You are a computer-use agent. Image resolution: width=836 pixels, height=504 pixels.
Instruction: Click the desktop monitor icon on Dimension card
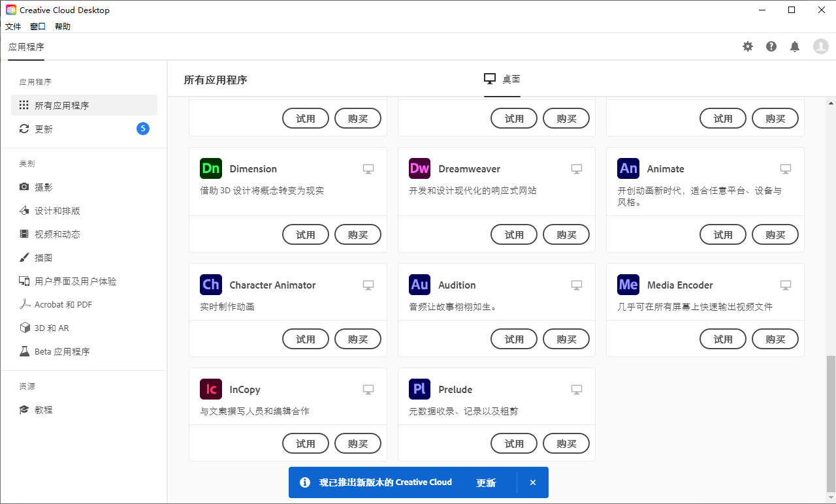(368, 169)
